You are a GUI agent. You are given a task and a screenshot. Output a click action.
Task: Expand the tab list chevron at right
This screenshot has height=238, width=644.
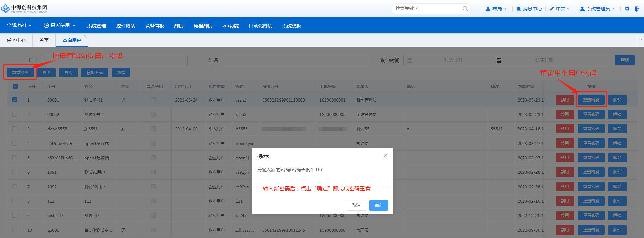pyautogui.click(x=640, y=40)
